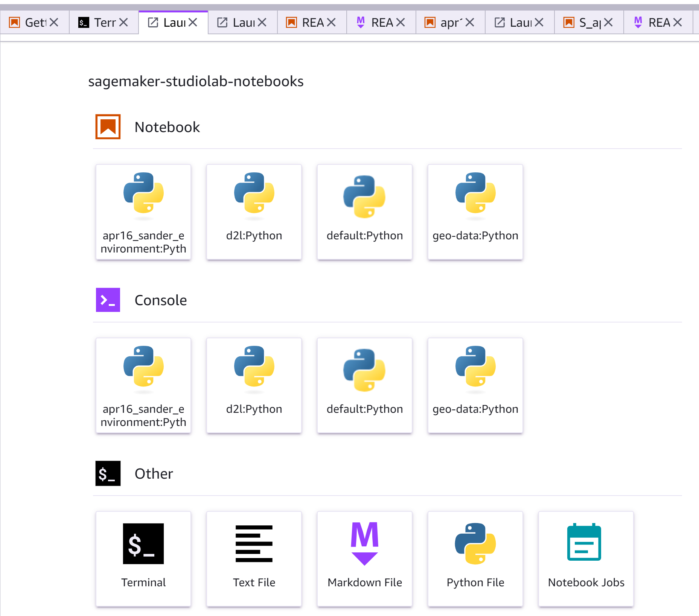The width and height of the screenshot is (699, 616).
Task: Close the REA notebook tab
Action: [x=331, y=23]
